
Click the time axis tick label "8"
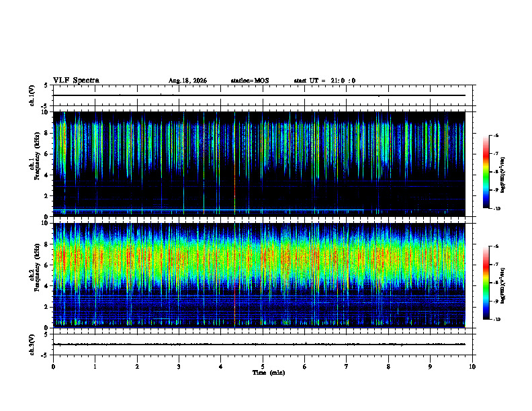click(388, 367)
